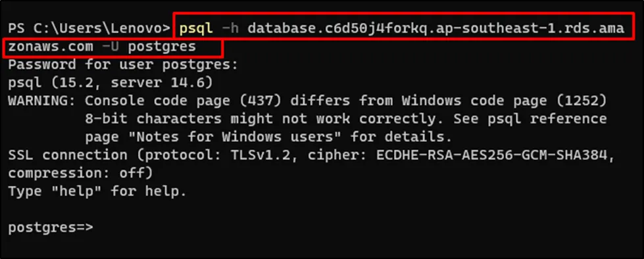This screenshot has width=644, height=259.
Task: Click the WARNING: label text
Action: pyautogui.click(x=42, y=101)
